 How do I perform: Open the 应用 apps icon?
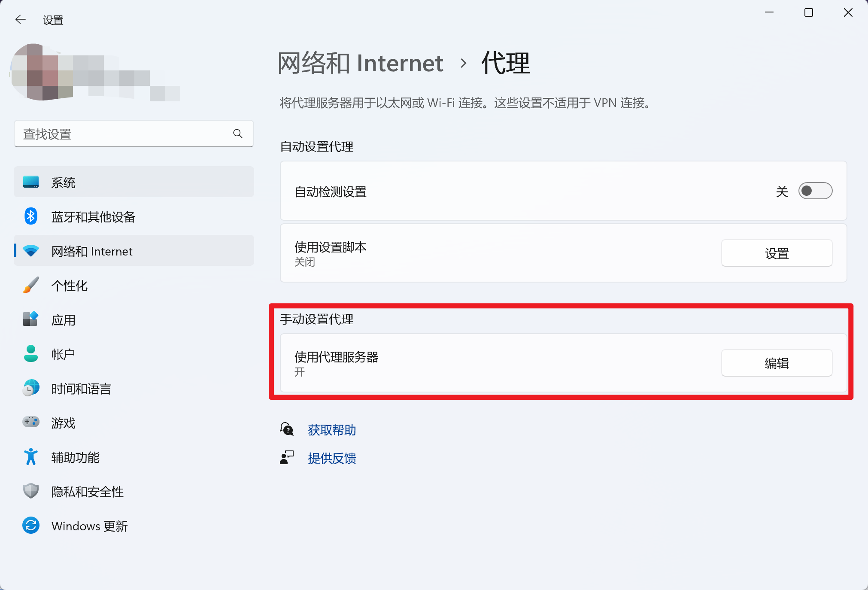coord(31,319)
